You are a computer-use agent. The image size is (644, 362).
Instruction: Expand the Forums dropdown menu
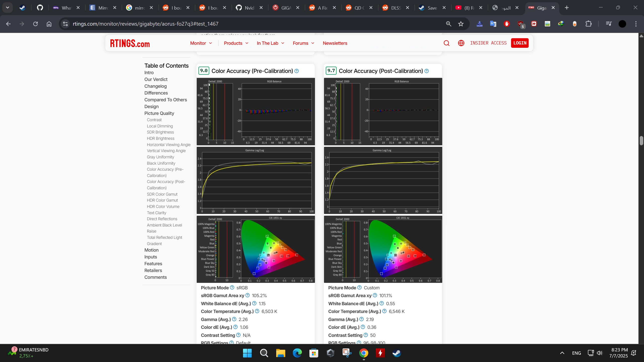coord(304,43)
